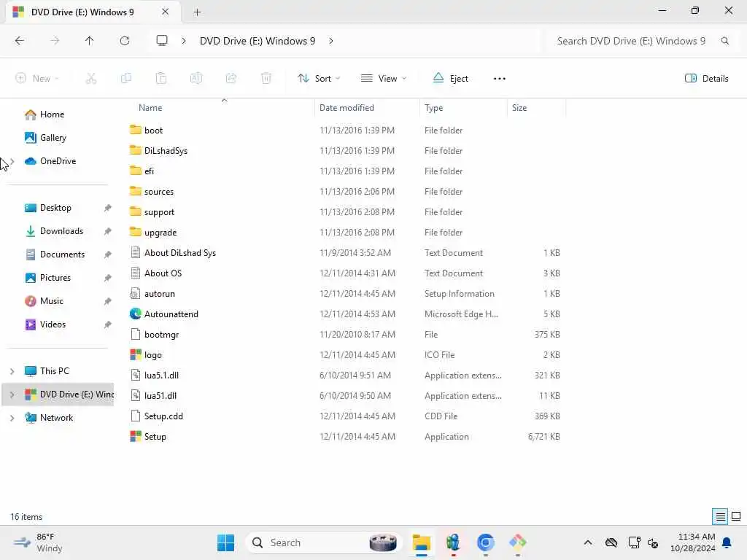The height and width of the screenshot is (560, 747).
Task: Select the bootmgr file
Action: point(154,335)
